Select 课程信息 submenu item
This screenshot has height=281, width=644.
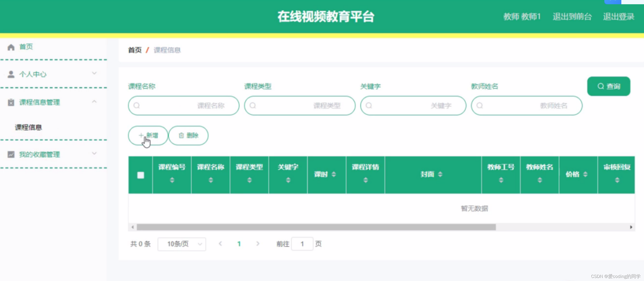(x=29, y=127)
